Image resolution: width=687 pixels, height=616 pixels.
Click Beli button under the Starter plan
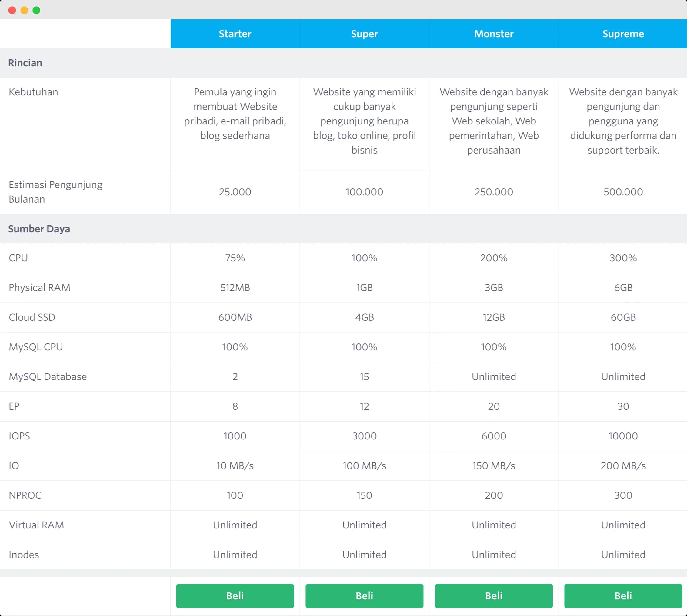pos(235,596)
